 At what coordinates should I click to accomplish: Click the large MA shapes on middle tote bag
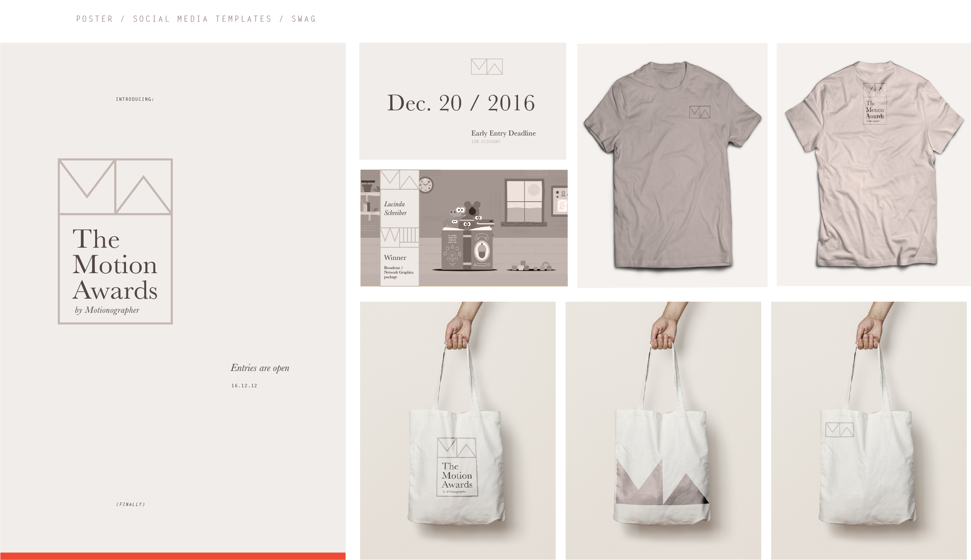coord(662,482)
